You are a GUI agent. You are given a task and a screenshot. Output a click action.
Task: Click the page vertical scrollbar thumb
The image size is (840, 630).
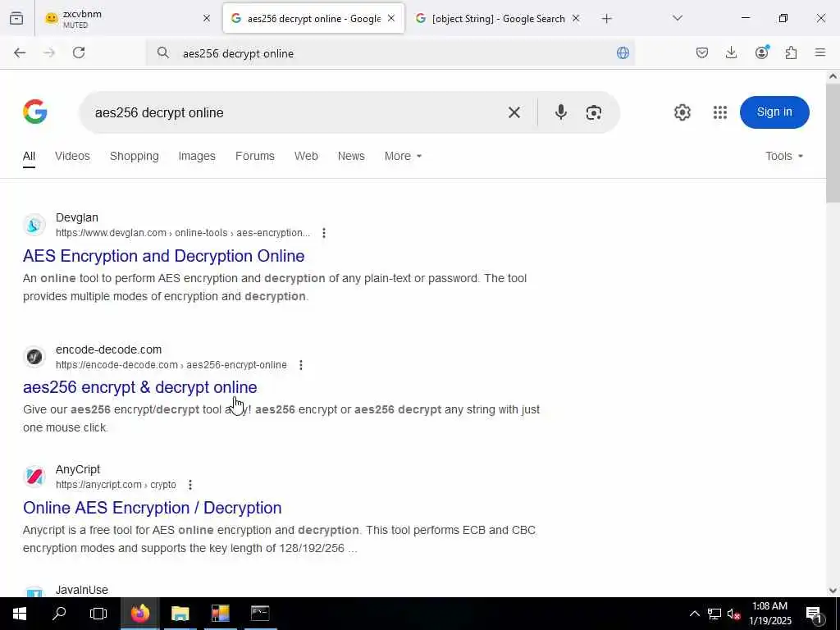click(x=833, y=144)
